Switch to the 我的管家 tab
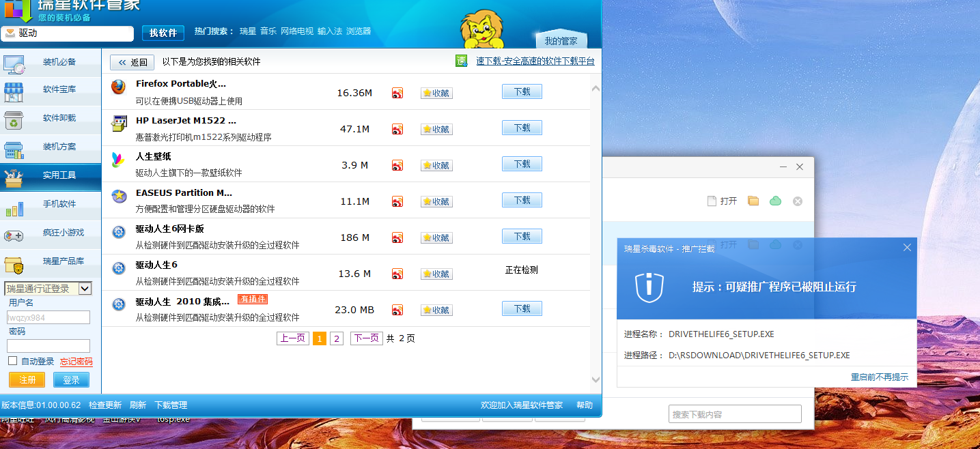Image resolution: width=980 pixels, height=449 pixels. click(561, 41)
